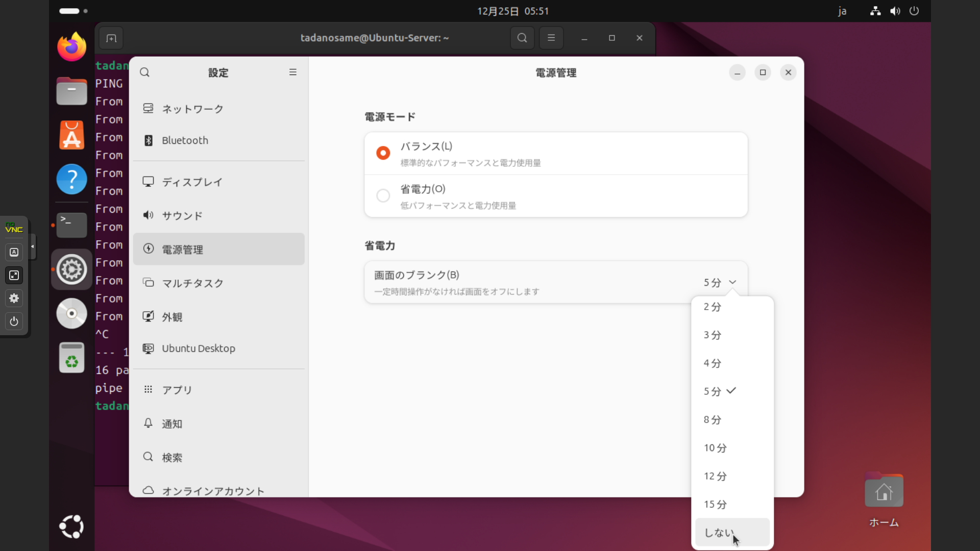Click the terminal search icon
980x551 pixels.
[x=522, y=38]
